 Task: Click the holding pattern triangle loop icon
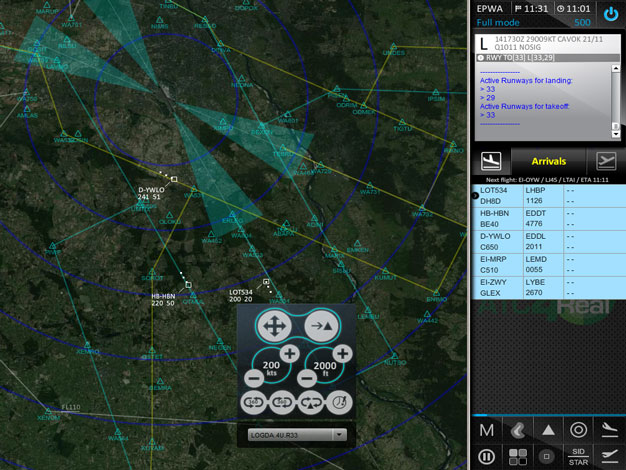(x=311, y=403)
